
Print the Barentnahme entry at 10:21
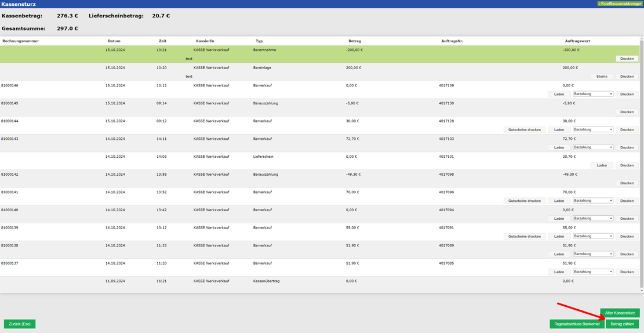pyautogui.click(x=627, y=59)
